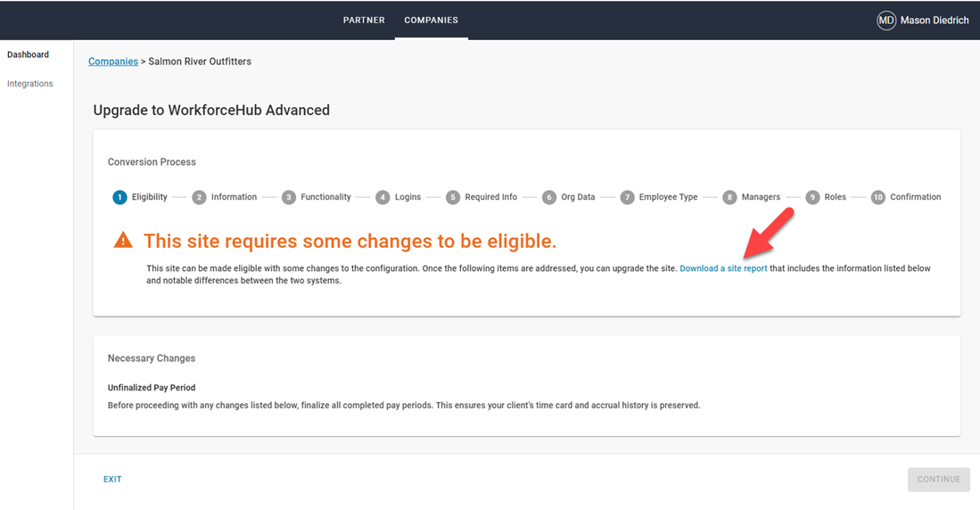Click the Unfinalized Pay Period heading
Screen dimensions: 980x510
point(152,388)
